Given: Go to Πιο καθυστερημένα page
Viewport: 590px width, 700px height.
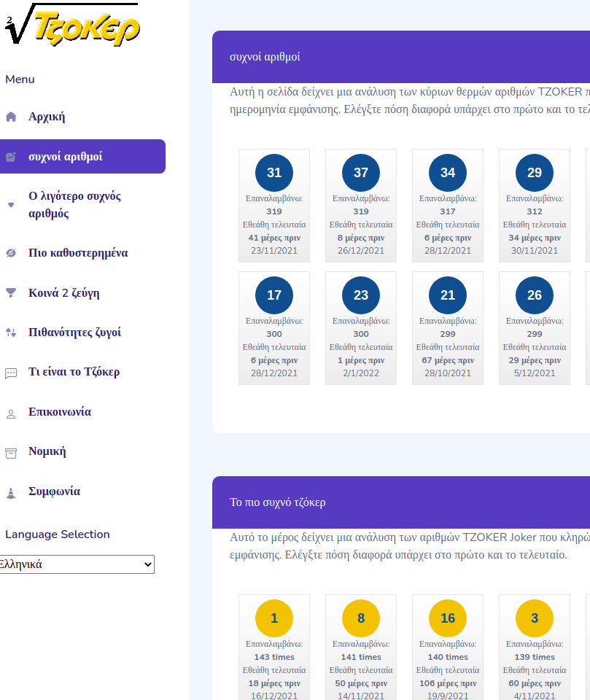Looking at the screenshot, I should 78,253.
